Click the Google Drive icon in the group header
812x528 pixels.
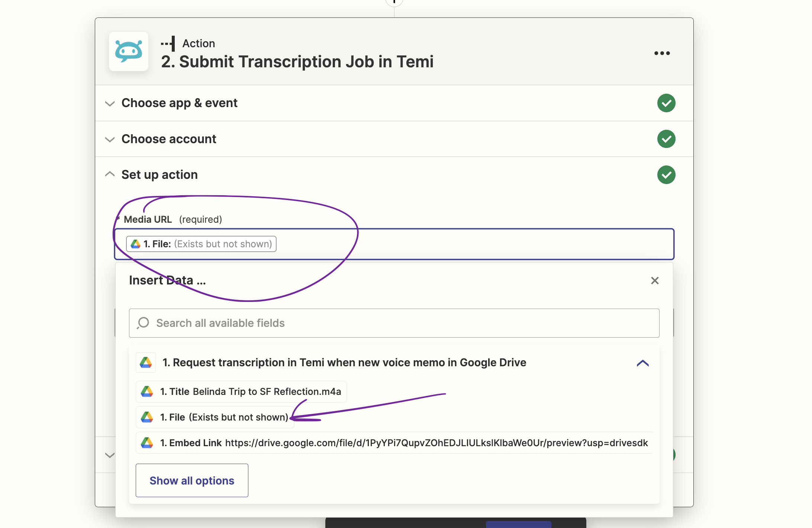(x=146, y=363)
